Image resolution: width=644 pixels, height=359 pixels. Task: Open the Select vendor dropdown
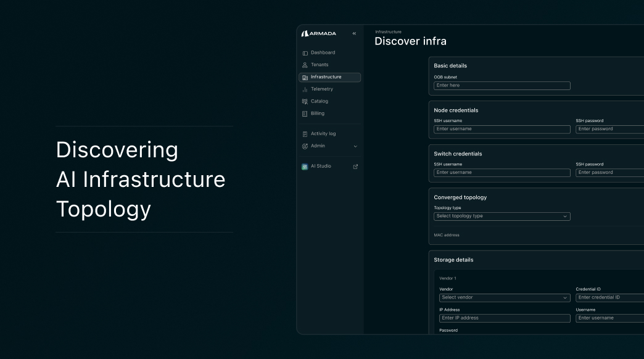tap(505, 297)
